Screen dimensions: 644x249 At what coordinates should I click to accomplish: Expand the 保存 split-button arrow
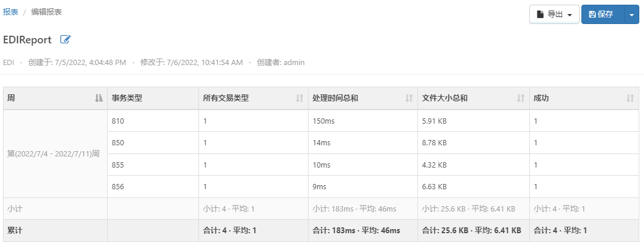tap(632, 15)
